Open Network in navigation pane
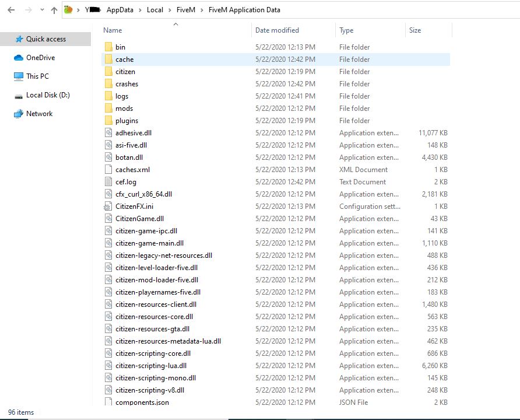This screenshot has height=420, width=520. coord(39,114)
